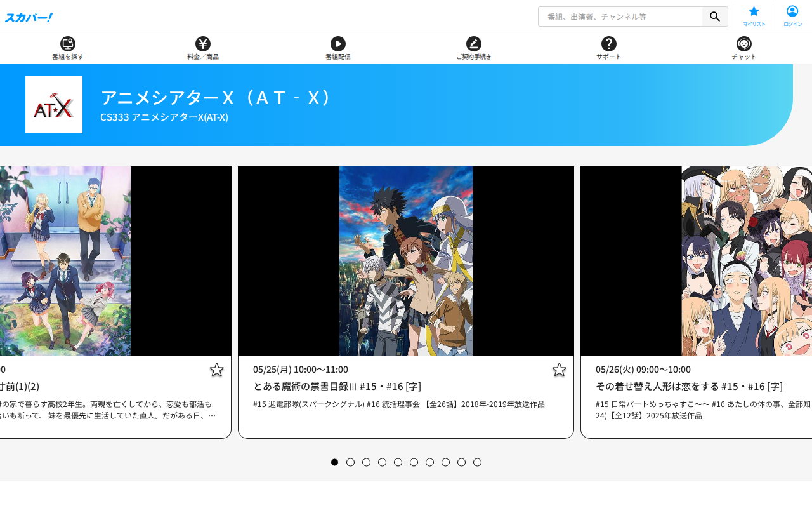Click the 番組を探す menu label
The image size is (812, 508).
pos(68,57)
